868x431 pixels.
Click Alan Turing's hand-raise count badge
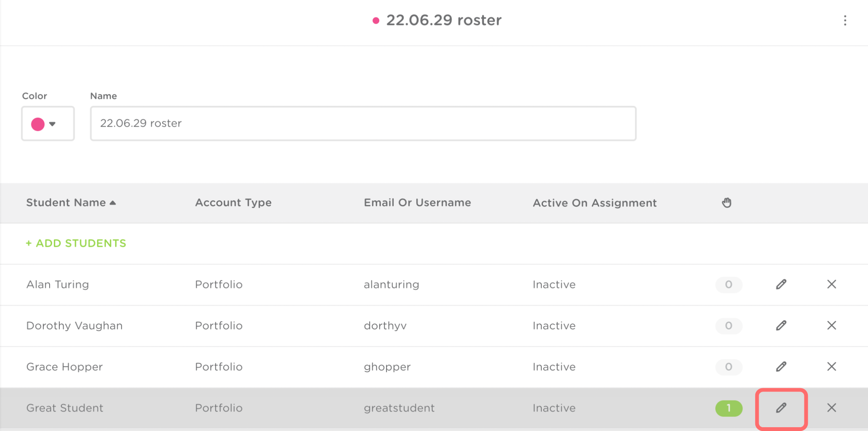(729, 285)
